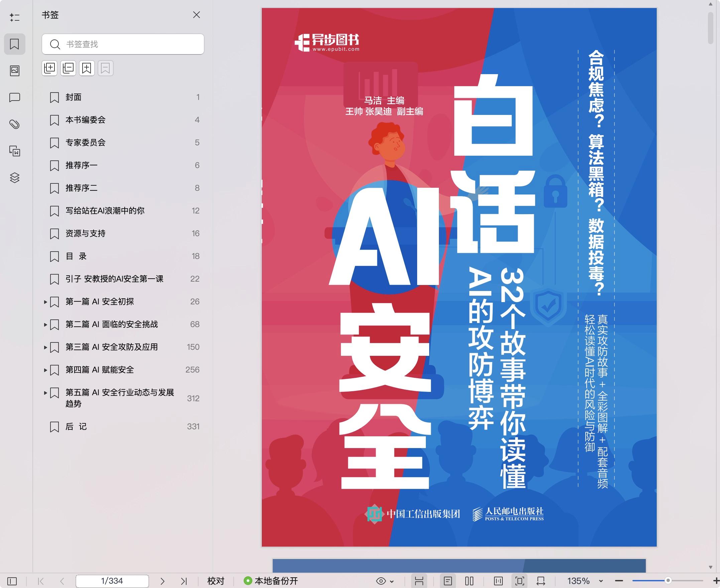720x588 pixels.
Task: Toggle the continuous scrolling mode icon
Action: (419, 581)
